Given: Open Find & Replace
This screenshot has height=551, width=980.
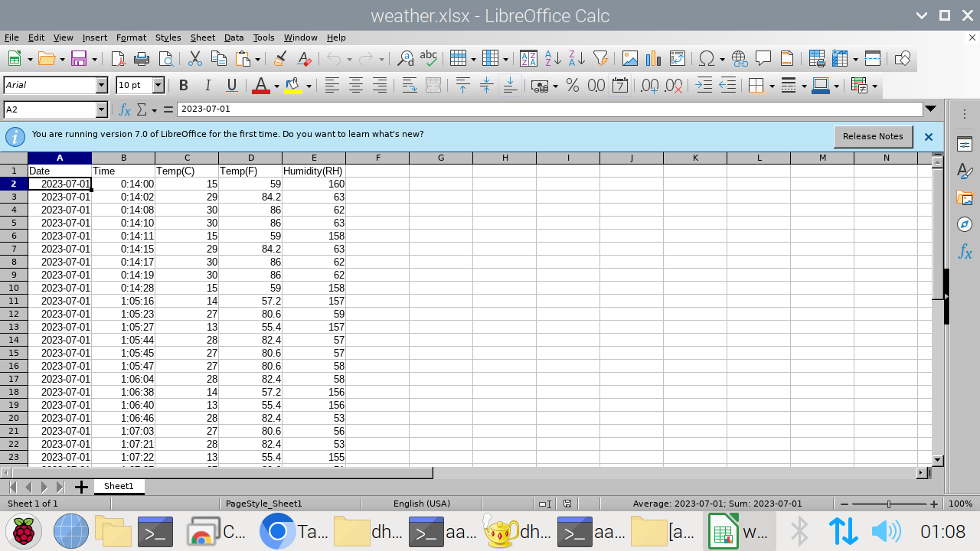Looking at the screenshot, I should tap(405, 59).
